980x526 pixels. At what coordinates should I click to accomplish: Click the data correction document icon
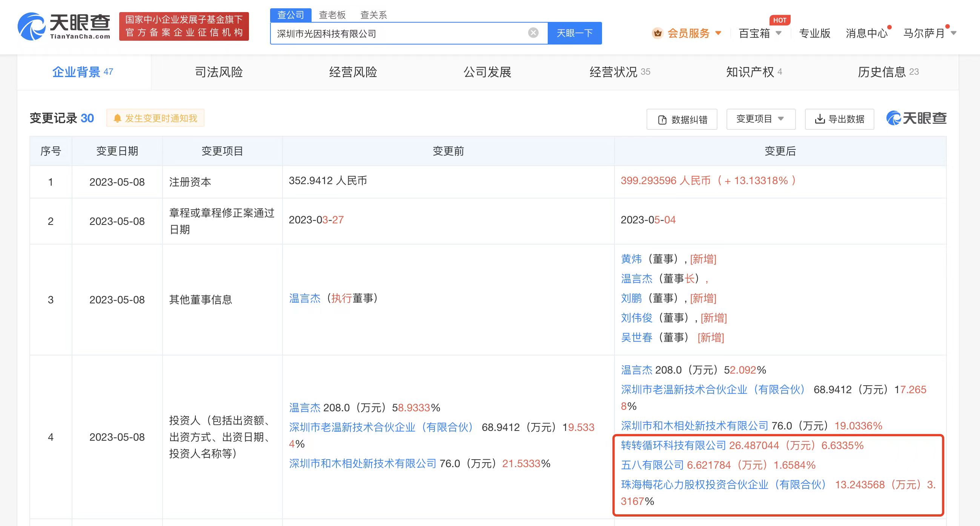coord(662,120)
